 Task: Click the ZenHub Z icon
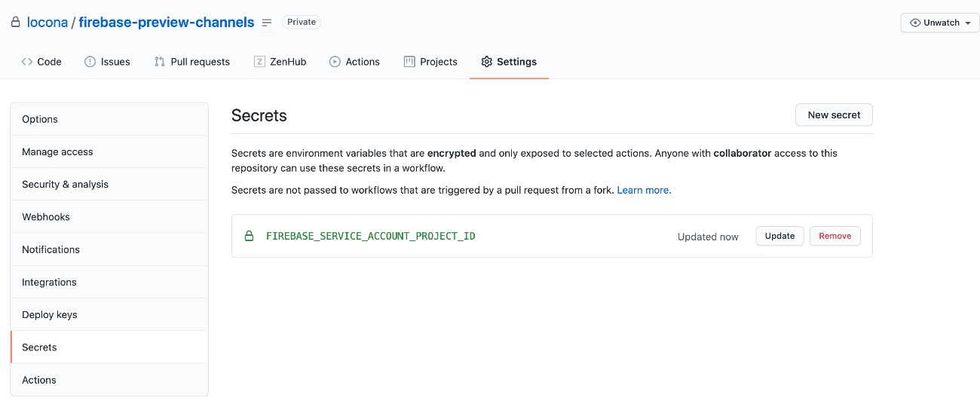click(259, 62)
